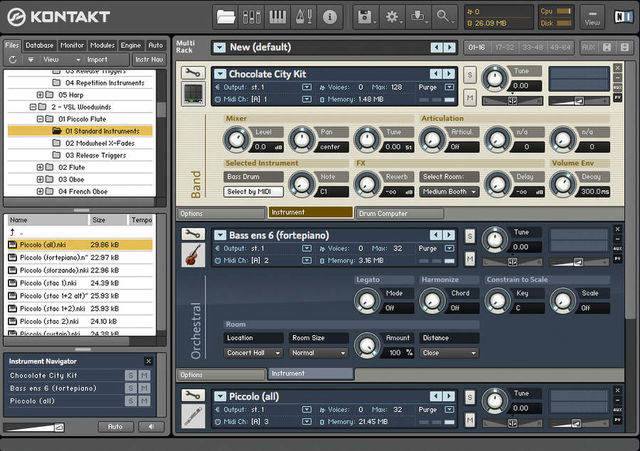Screen dimensions: 640x451
Task: Open Distance Close dropdown
Action: pyautogui.click(x=449, y=353)
